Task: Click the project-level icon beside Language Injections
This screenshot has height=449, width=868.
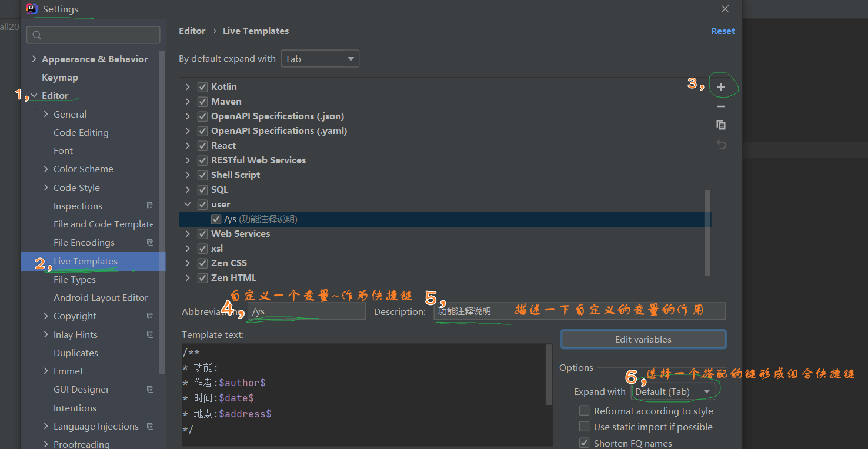Action: (x=150, y=426)
